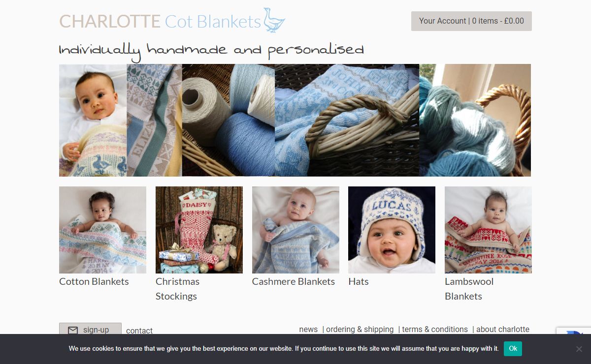Click the goose logo icon
This screenshot has width=591, height=364.
[274, 20]
